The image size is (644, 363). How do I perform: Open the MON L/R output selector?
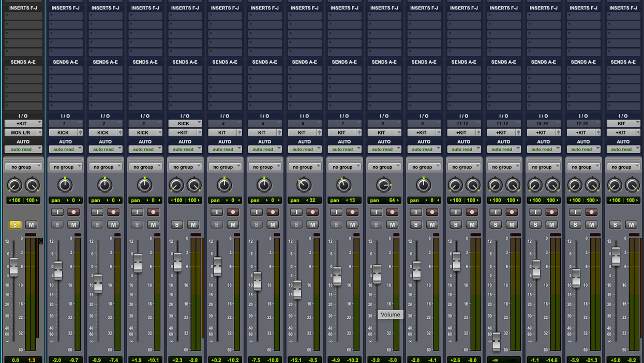point(21,133)
